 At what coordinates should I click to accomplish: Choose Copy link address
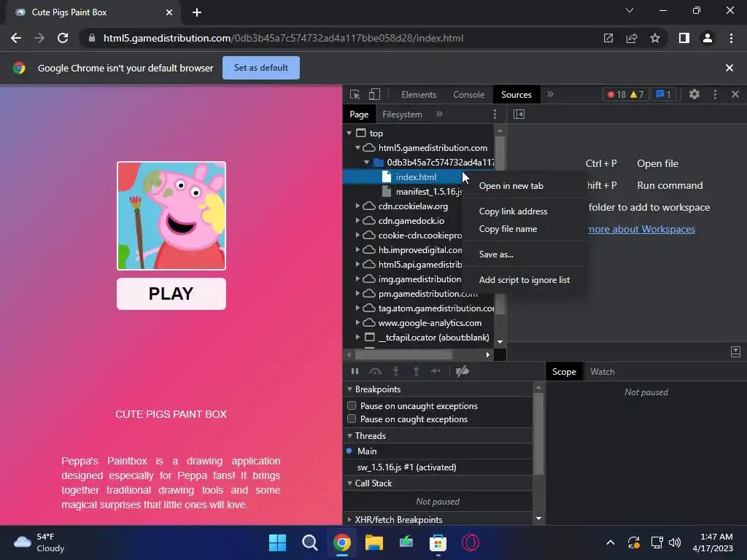click(524, 211)
